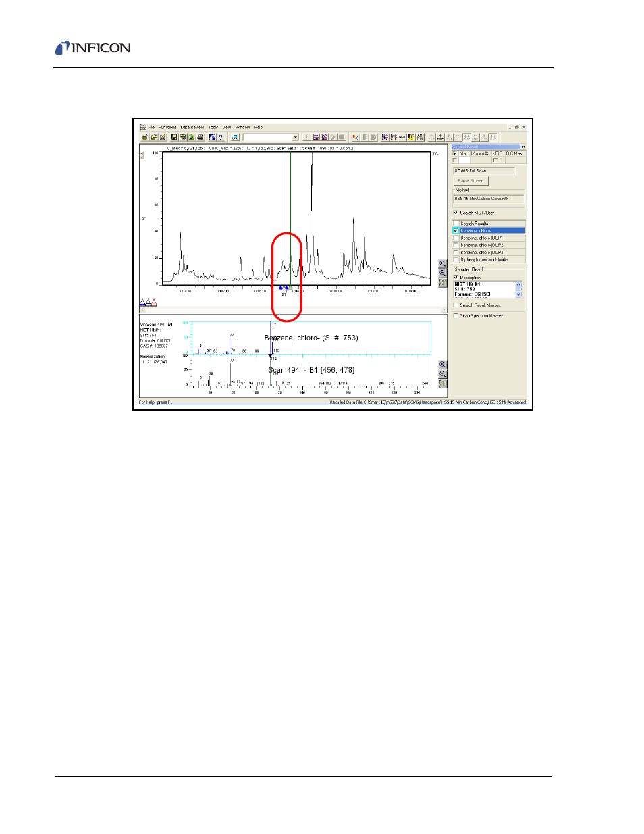This screenshot has height=834, width=644.
Task: Open the View menu
Action: click(227, 127)
